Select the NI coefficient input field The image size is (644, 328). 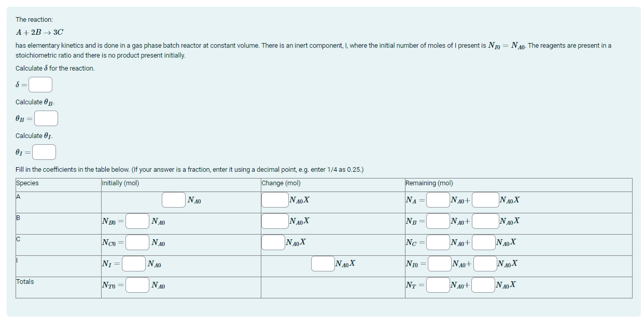click(133, 263)
